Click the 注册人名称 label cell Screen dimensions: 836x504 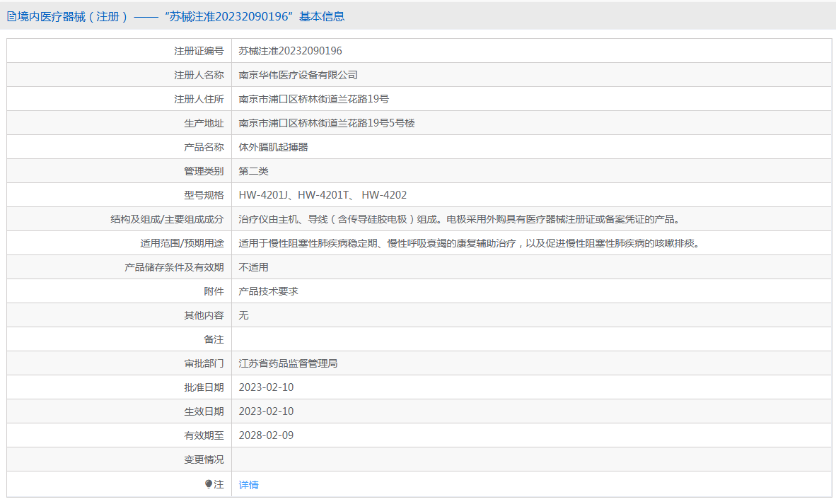[x=120, y=75]
